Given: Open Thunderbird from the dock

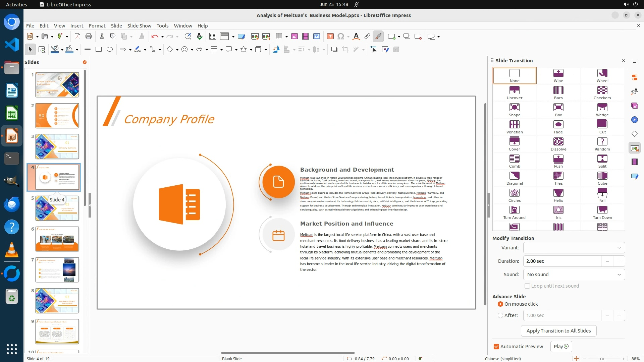Looking at the screenshot, I should point(12,204).
